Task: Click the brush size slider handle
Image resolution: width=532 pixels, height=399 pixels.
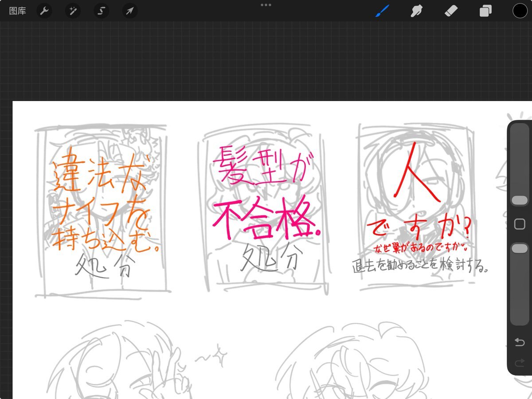Action: point(520,200)
